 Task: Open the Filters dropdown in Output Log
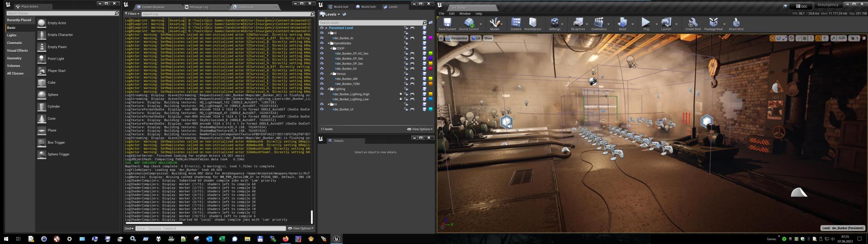tap(132, 14)
